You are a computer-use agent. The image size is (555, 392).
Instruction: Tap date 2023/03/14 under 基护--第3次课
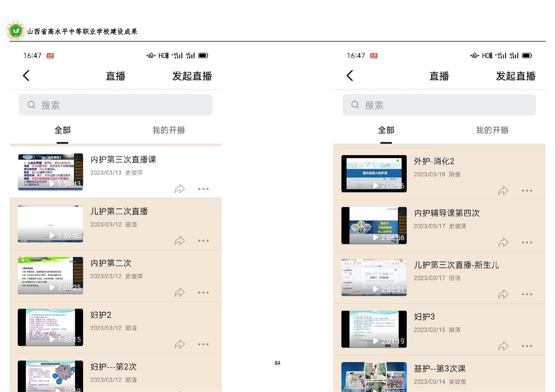pos(429,382)
